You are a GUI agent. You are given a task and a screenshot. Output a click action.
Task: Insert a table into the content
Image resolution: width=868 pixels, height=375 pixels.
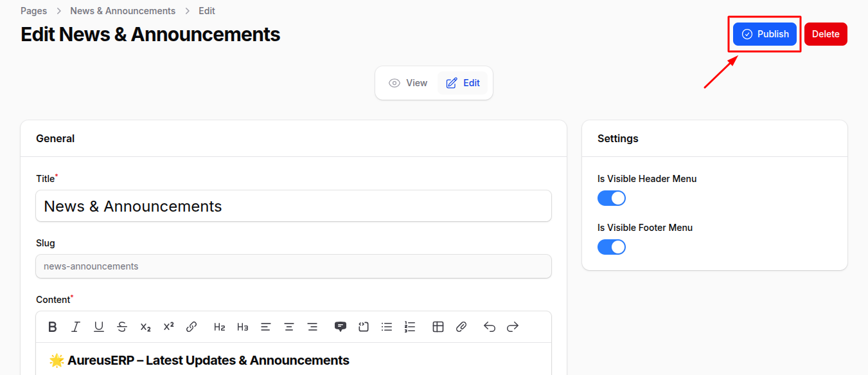[x=438, y=327]
